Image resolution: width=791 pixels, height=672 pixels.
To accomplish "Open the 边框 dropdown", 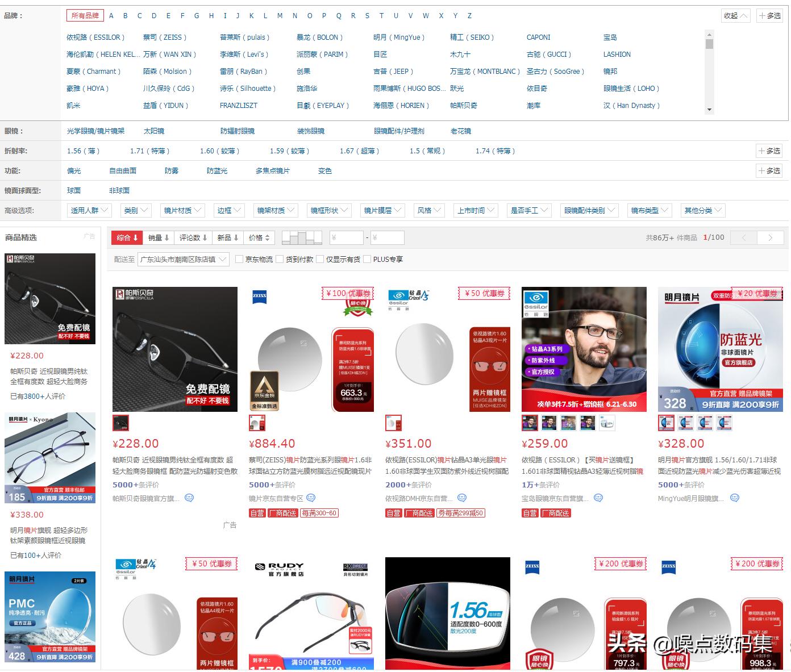I will click(230, 211).
